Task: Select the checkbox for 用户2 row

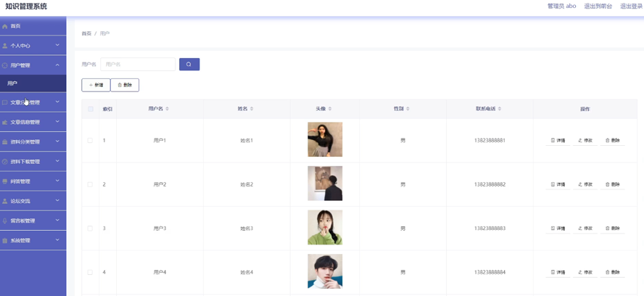Action: [91, 184]
